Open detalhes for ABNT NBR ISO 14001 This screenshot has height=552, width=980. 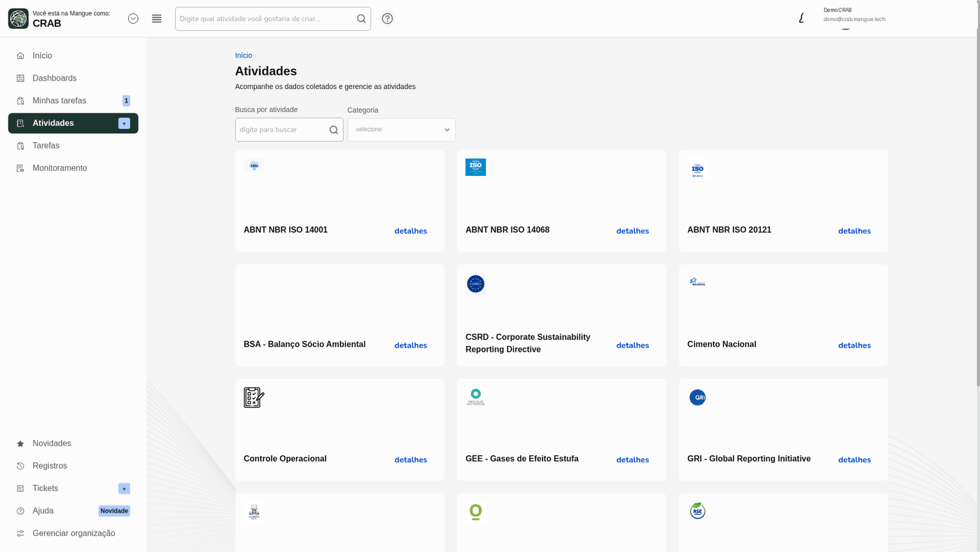pyautogui.click(x=411, y=231)
